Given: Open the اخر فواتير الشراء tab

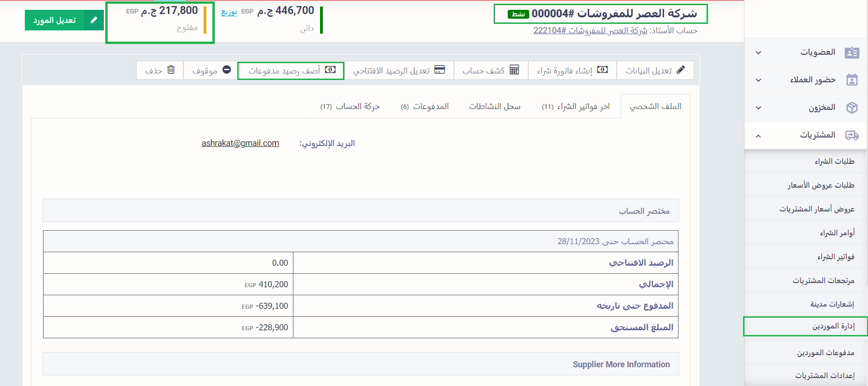Looking at the screenshot, I should [x=576, y=107].
